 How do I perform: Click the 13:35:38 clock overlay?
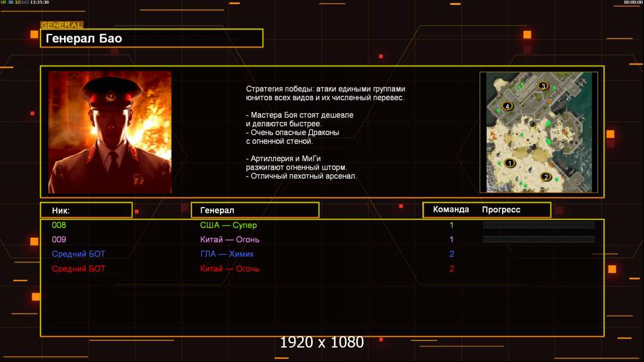(39, 2)
